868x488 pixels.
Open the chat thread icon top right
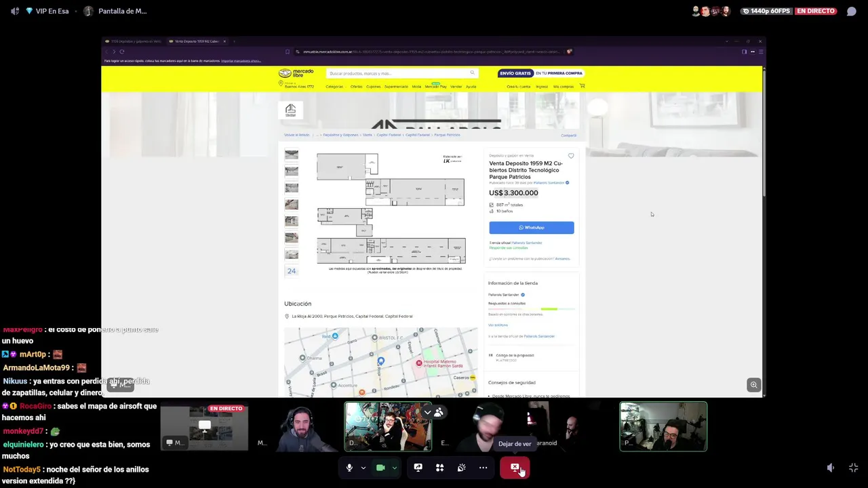[x=851, y=11]
